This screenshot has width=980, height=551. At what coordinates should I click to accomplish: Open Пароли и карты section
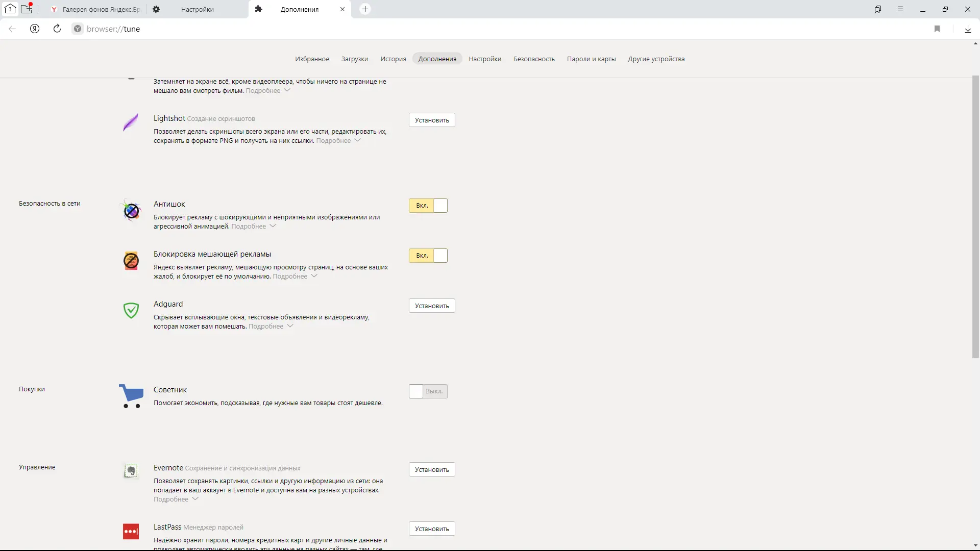[591, 59]
